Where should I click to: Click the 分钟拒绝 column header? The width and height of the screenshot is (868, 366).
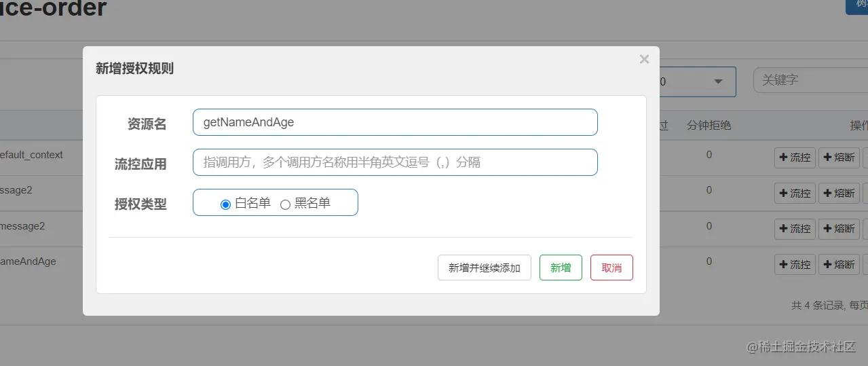[709, 125]
